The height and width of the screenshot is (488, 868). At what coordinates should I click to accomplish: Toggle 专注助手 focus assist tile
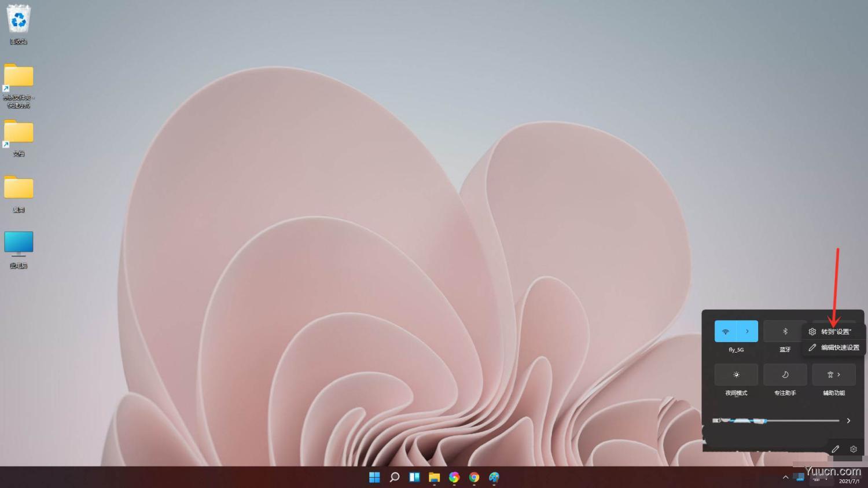coord(785,375)
